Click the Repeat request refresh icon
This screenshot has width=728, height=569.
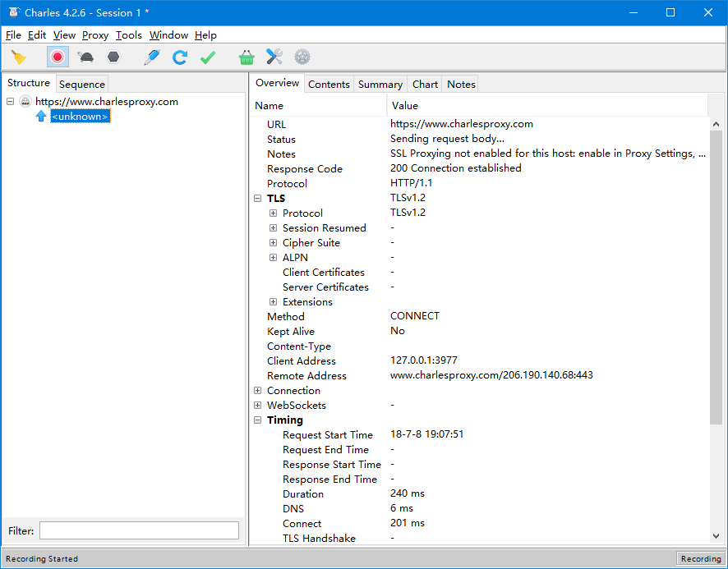click(x=180, y=57)
